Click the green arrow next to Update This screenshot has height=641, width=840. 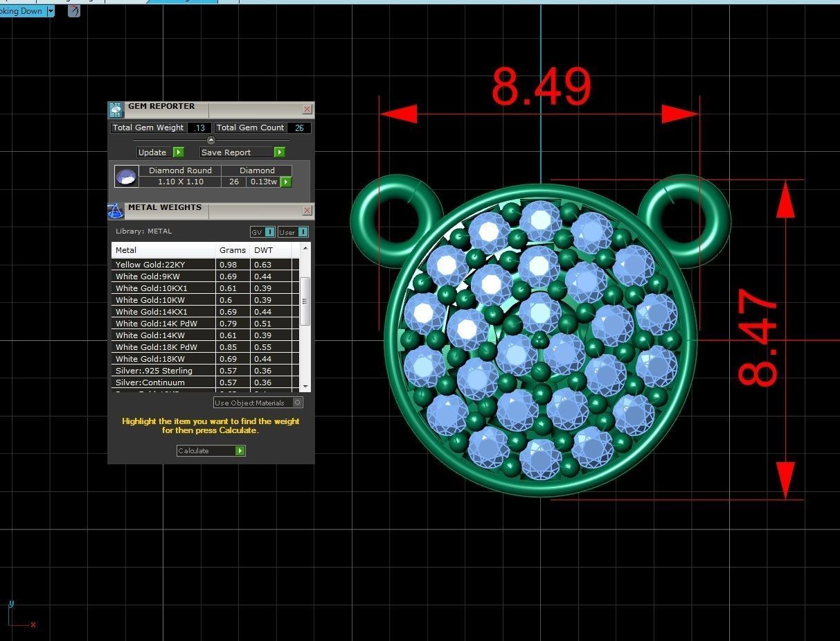click(178, 152)
